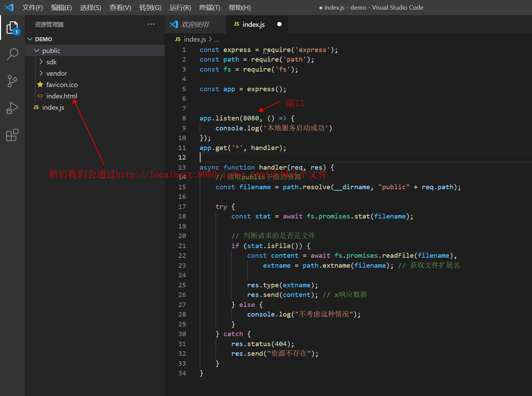
Task: Click the index.html file type icon
Action: pyautogui.click(x=40, y=96)
